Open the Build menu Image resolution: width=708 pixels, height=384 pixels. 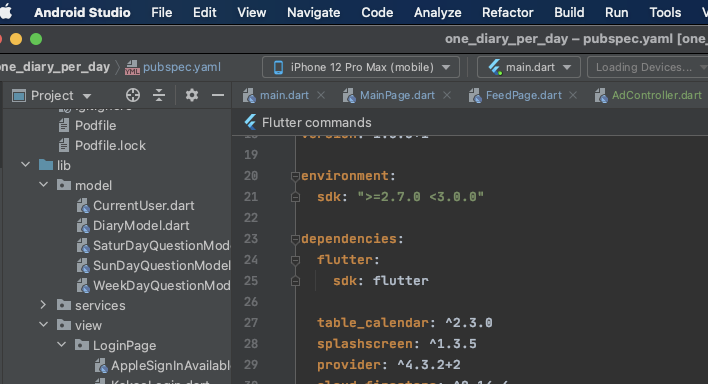coord(569,12)
